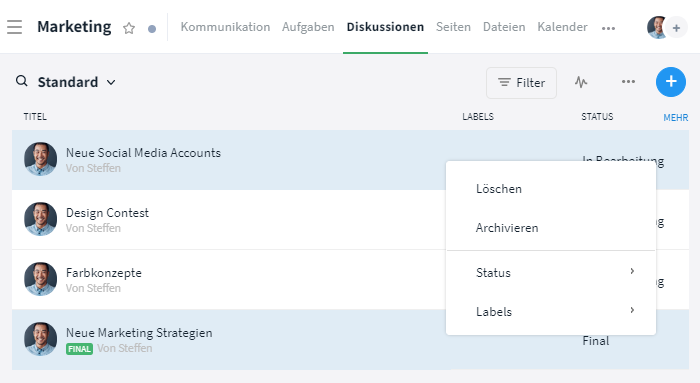The width and height of the screenshot is (700, 383).
Task: Click the MEHR columns link
Action: [675, 118]
